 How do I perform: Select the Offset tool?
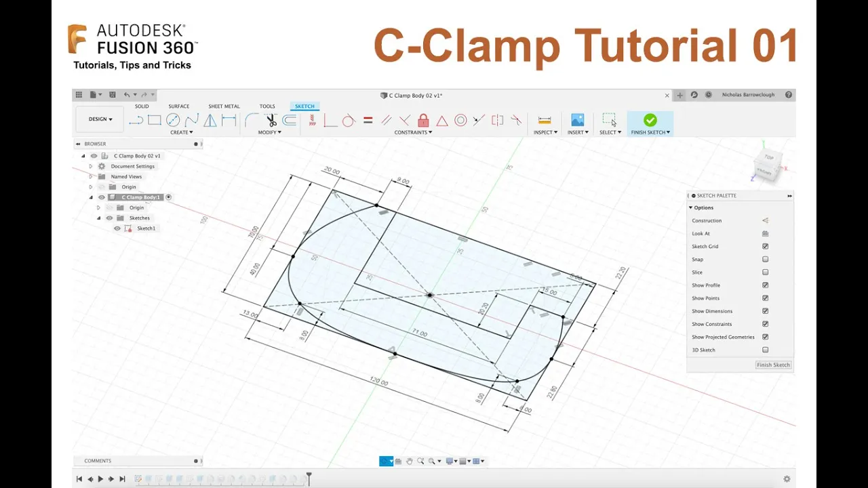pyautogui.click(x=290, y=120)
